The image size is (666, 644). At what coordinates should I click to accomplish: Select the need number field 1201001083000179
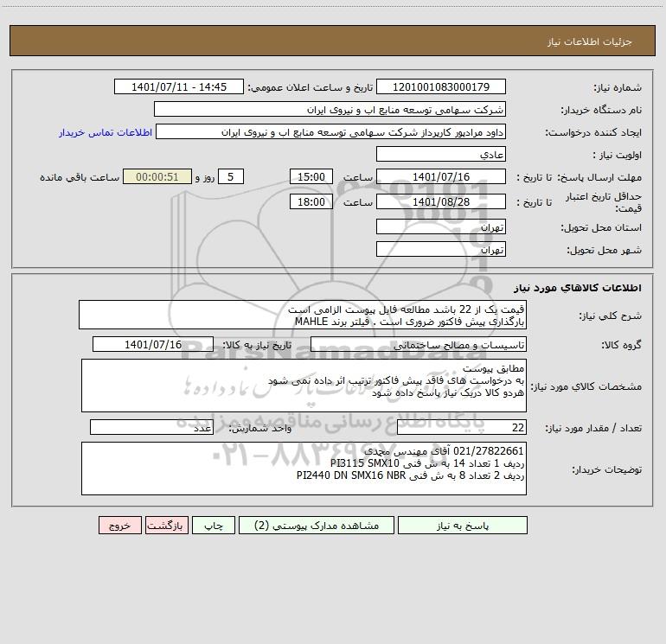(441, 86)
